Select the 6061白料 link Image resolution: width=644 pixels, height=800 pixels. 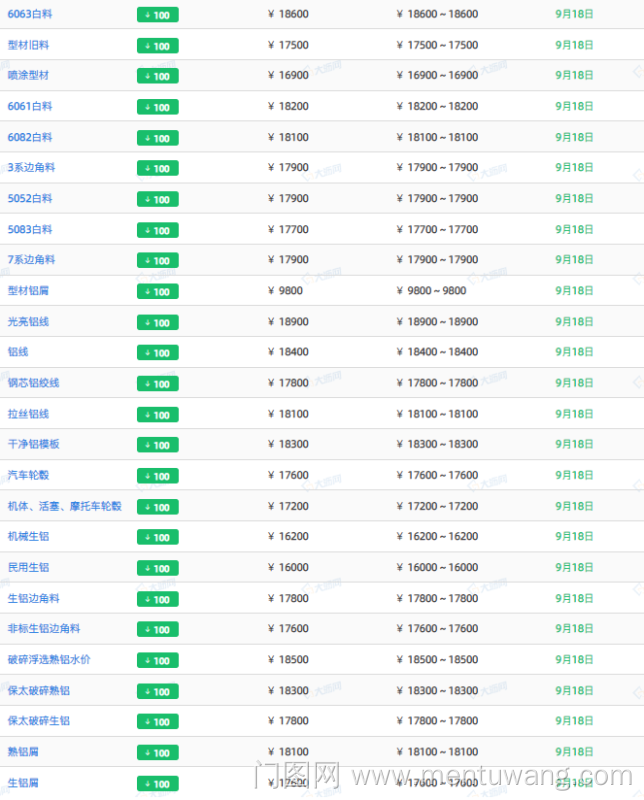coord(30,106)
